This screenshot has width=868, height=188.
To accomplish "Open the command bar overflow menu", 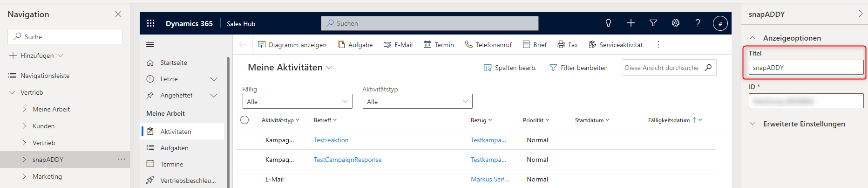I will [658, 45].
